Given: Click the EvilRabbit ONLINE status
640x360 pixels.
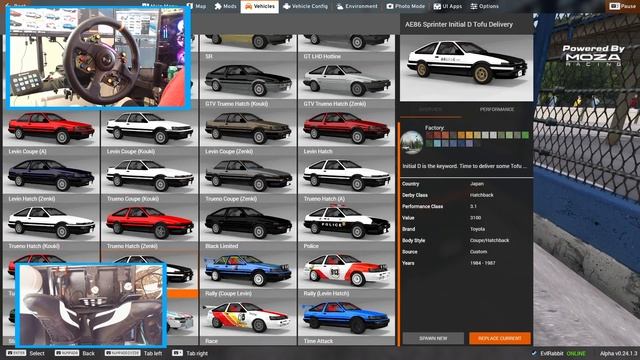Looking at the screenshot, I should click(x=559, y=353).
